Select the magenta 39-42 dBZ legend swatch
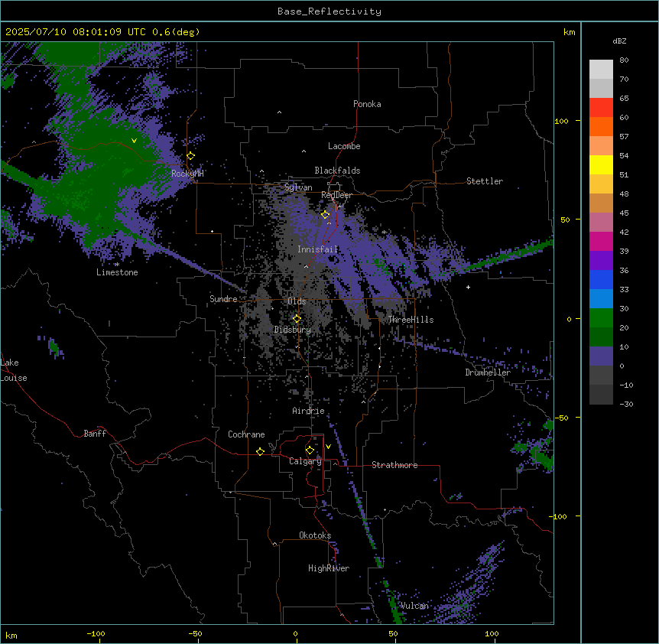The height and width of the screenshot is (644, 659). (601, 241)
